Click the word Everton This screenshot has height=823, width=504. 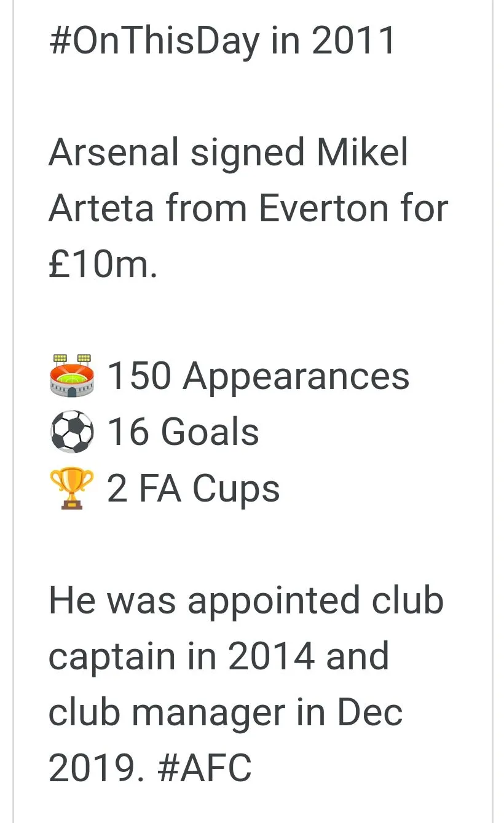click(323, 208)
